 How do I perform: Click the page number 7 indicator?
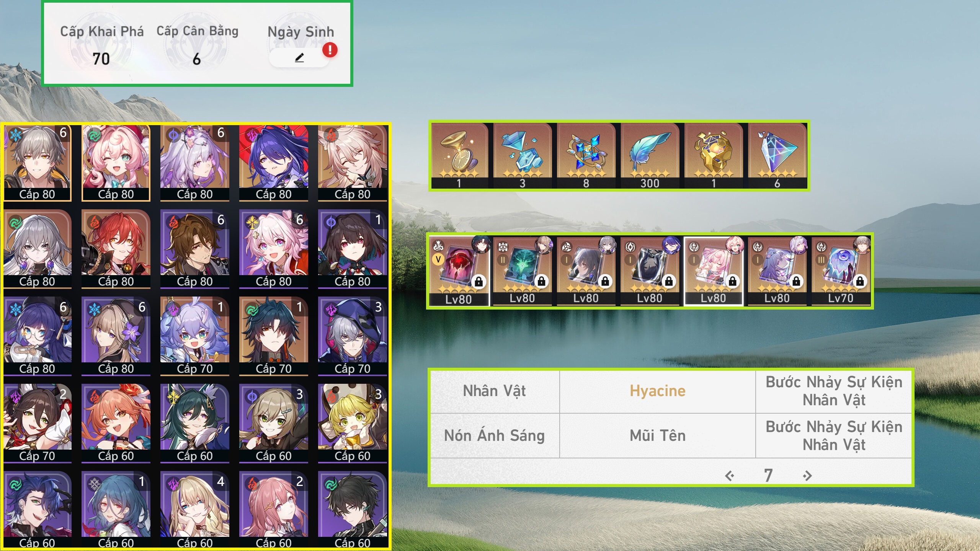point(768,476)
